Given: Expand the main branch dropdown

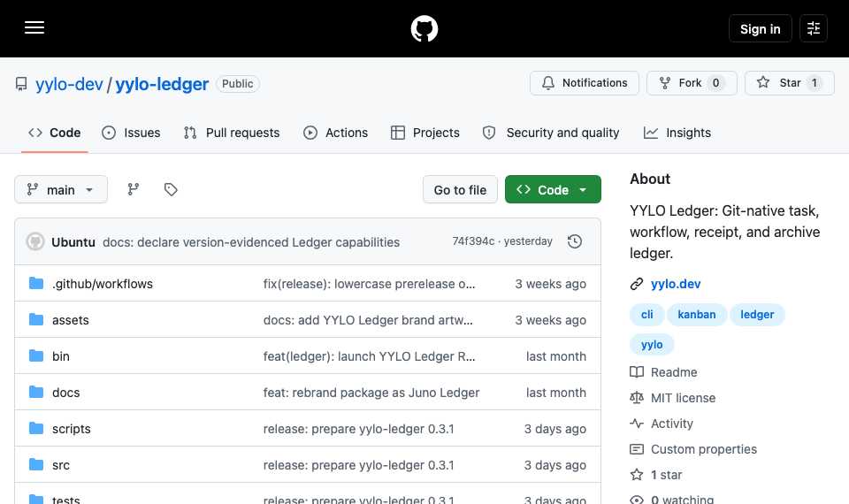Looking at the screenshot, I should [x=61, y=189].
